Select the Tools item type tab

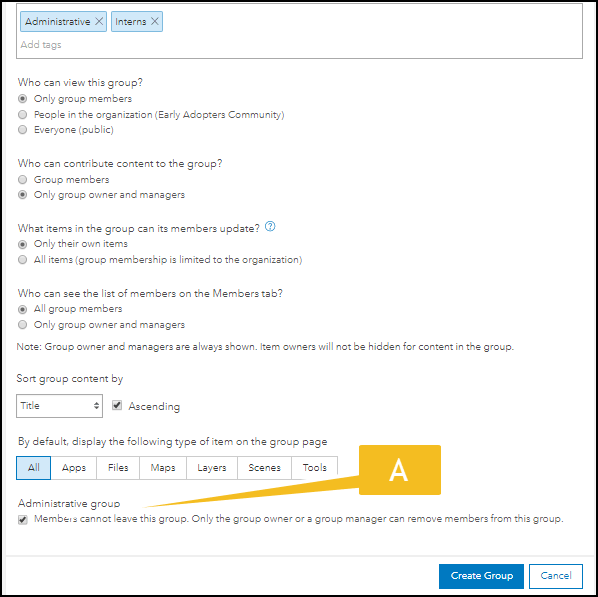point(315,468)
